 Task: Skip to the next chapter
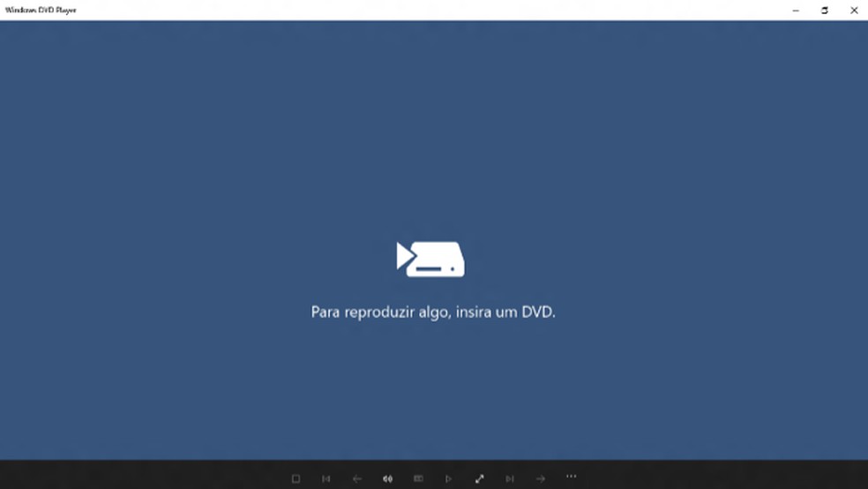coord(510,478)
